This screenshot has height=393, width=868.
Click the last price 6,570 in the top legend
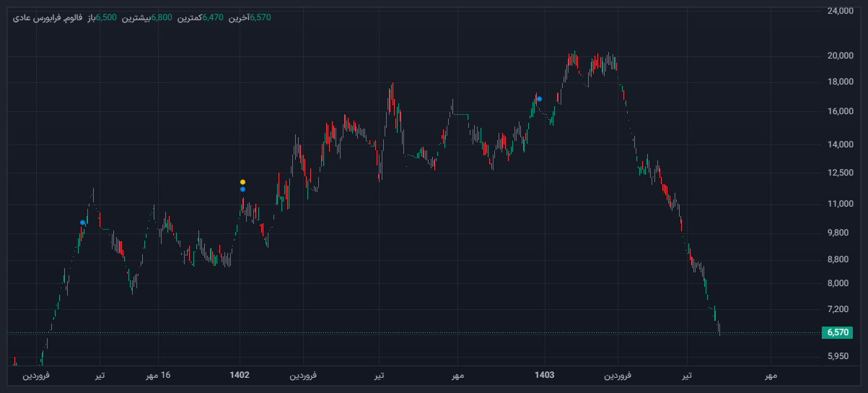(260, 17)
